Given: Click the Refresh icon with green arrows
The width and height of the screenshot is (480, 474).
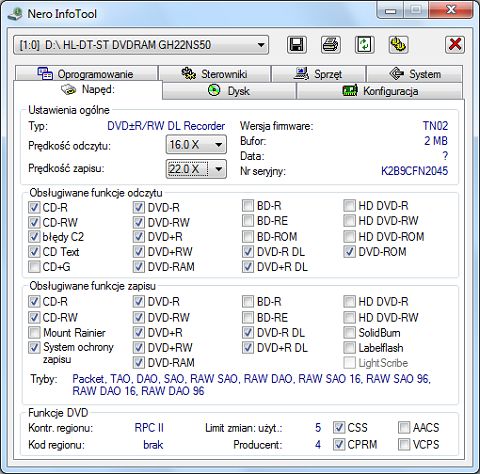Looking at the screenshot, I should point(364,45).
